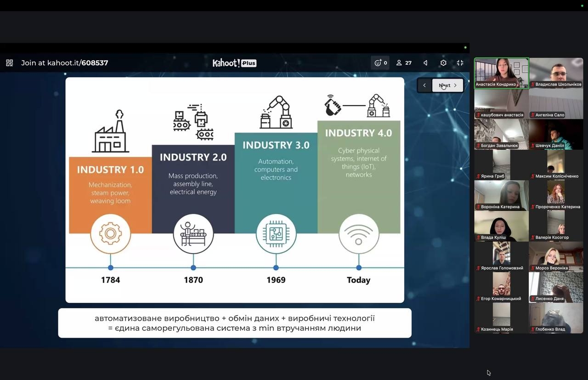Mute Kahoot sound with the speaker icon

click(425, 63)
